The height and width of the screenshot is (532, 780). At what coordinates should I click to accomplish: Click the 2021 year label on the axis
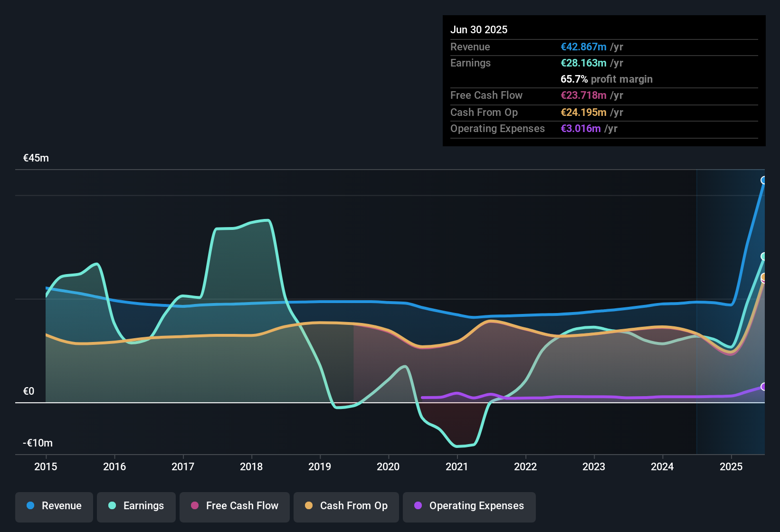coord(457,467)
